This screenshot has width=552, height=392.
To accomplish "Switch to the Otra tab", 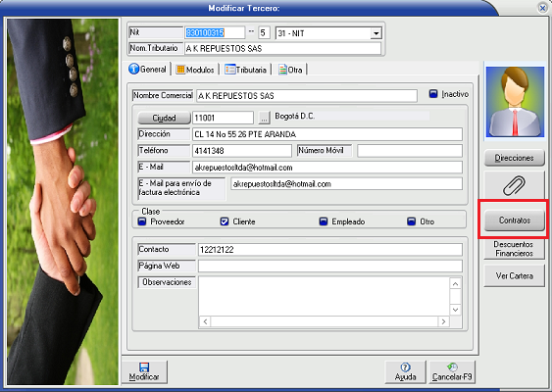I will (x=290, y=70).
